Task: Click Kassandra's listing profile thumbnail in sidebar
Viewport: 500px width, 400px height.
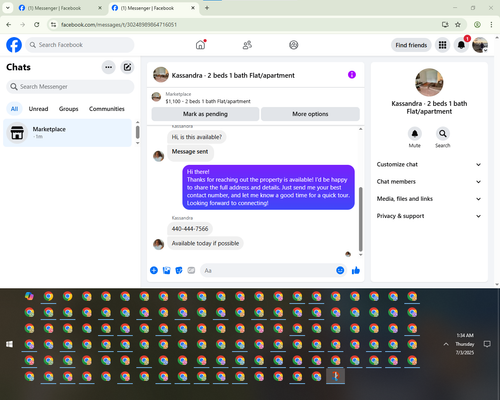Action: point(429,82)
